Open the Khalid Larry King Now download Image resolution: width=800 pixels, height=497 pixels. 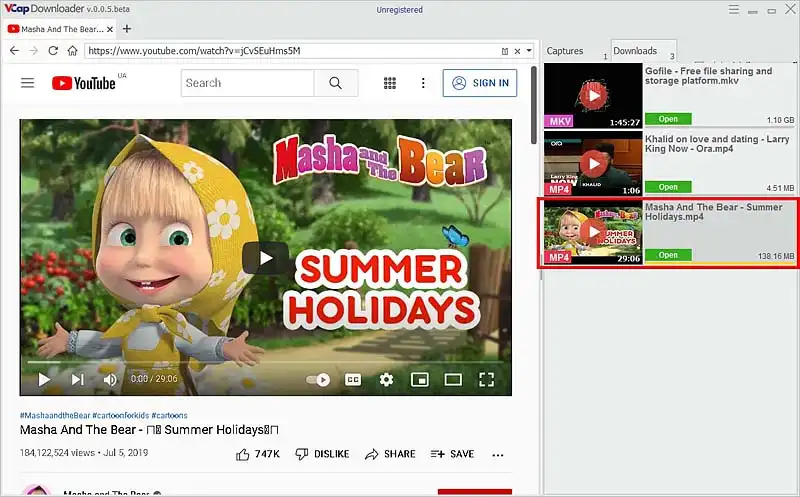668,187
